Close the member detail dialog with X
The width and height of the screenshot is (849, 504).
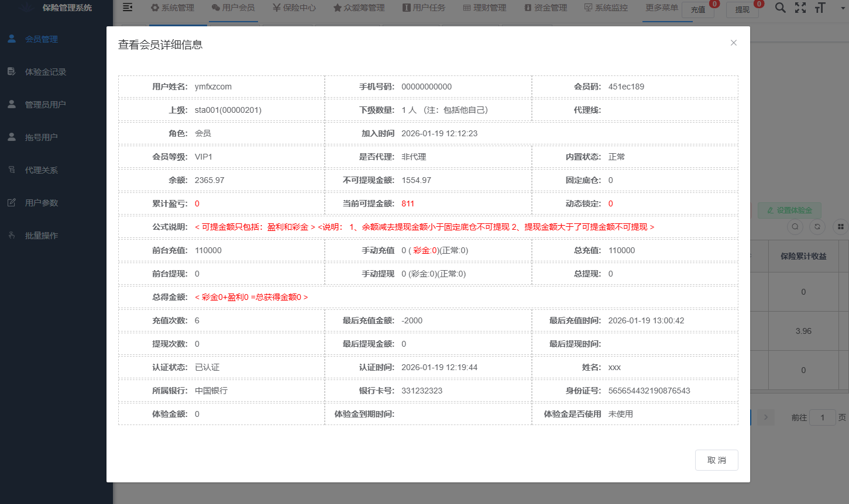tap(733, 43)
